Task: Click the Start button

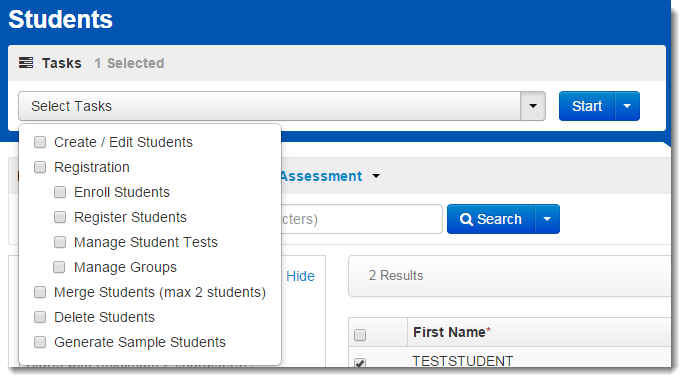Action: pyautogui.click(x=587, y=106)
